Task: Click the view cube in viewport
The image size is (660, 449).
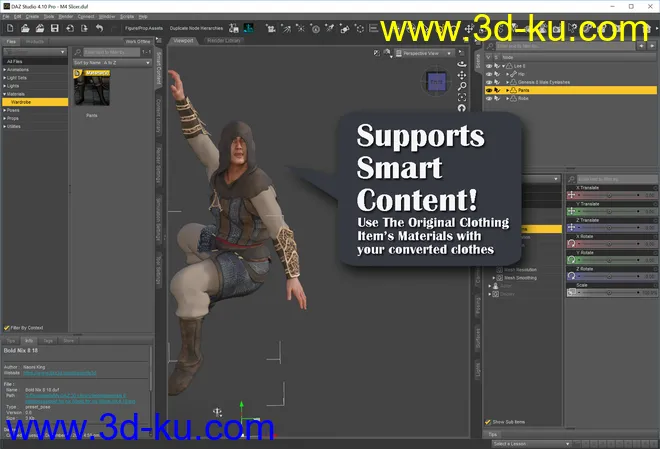Action: (436, 82)
